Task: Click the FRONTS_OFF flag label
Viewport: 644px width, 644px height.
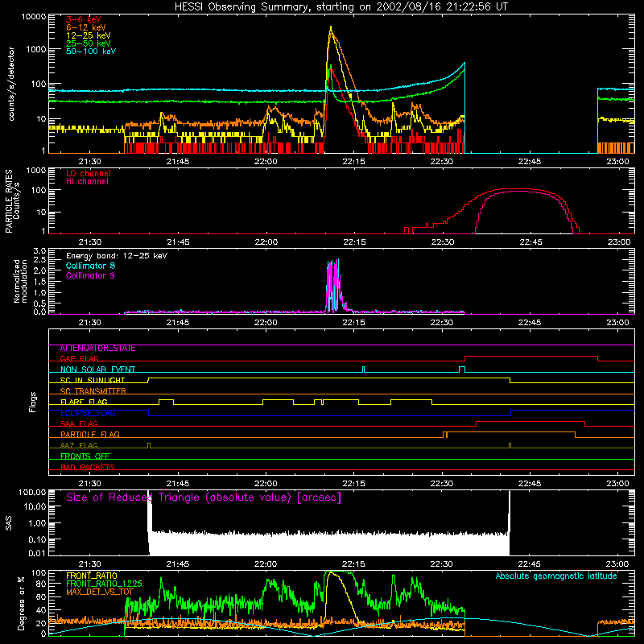Action: pos(85,456)
